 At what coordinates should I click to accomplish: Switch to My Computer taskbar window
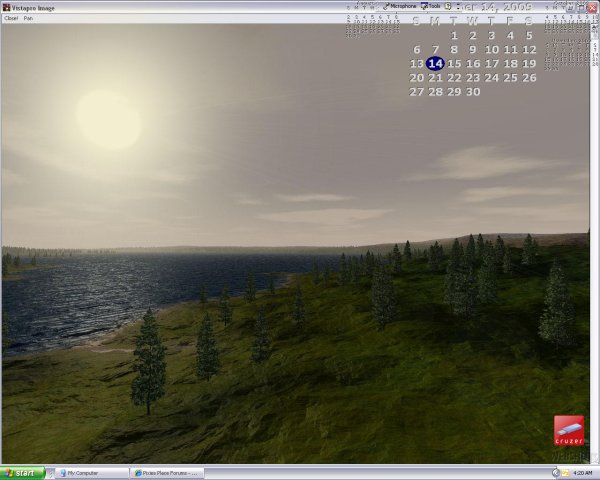click(91, 472)
